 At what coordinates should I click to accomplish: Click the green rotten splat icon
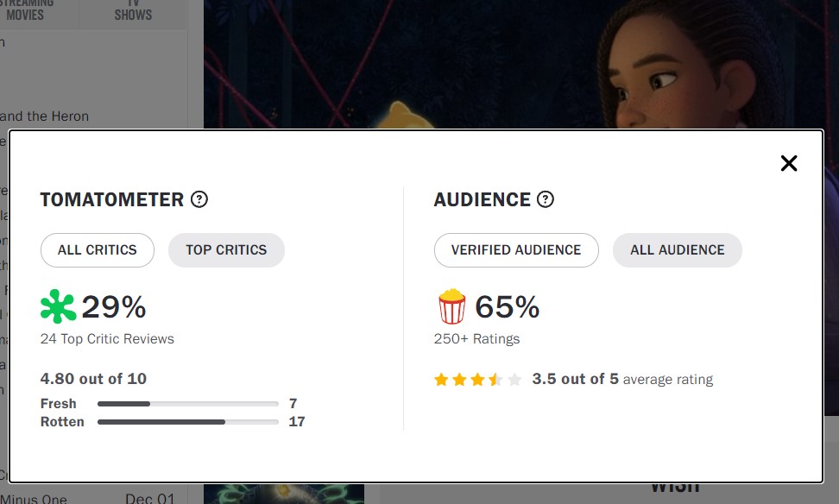pos(58,307)
